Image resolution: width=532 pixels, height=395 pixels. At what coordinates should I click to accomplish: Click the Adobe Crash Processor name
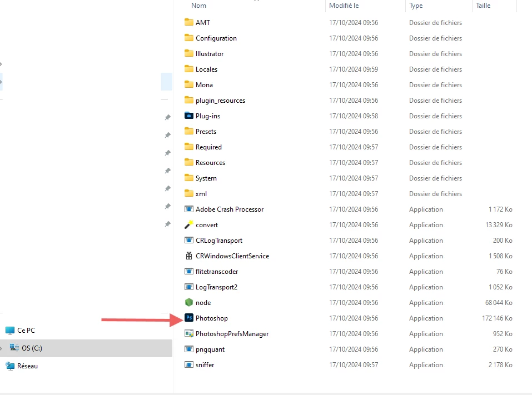[x=230, y=209]
